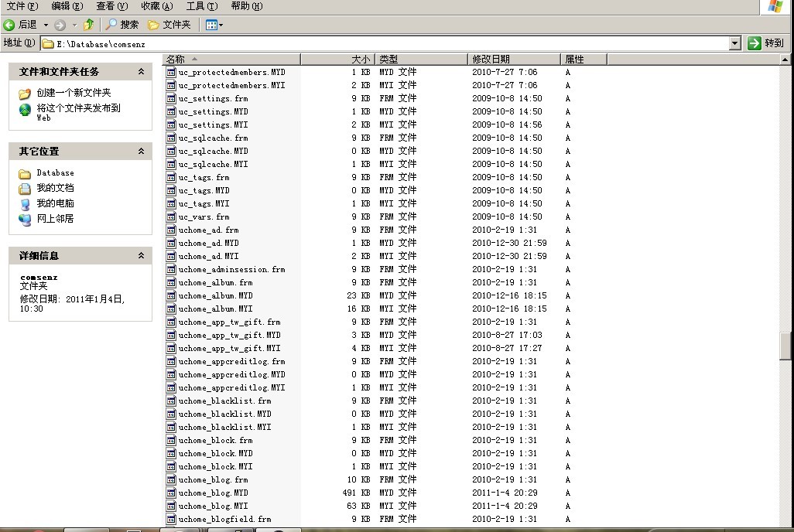The image size is (794, 532).
Task: Click the scroll-up arrow of file list
Action: click(785, 60)
